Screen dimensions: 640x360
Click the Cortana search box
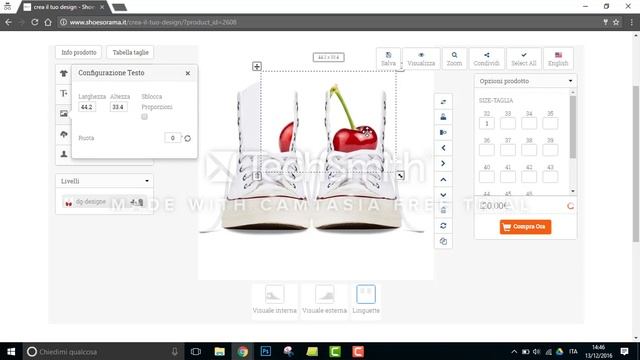pos(103,351)
